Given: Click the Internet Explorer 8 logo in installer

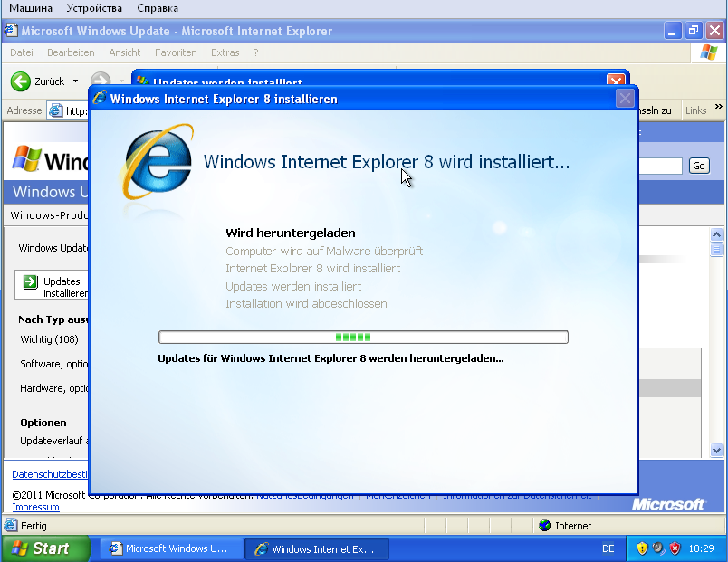Looking at the screenshot, I should point(158,161).
